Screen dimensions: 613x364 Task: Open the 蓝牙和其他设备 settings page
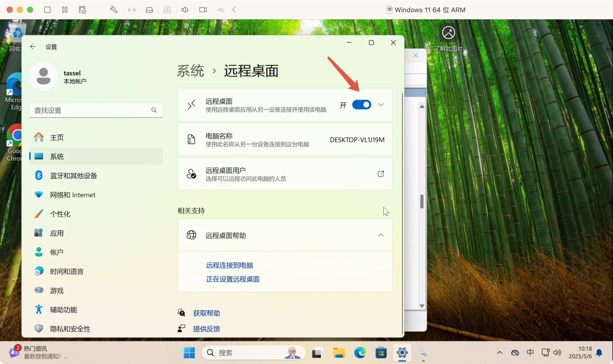click(x=73, y=176)
